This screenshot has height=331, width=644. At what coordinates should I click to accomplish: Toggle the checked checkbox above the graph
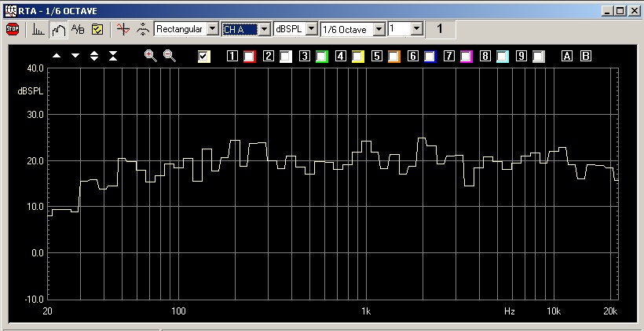point(204,56)
